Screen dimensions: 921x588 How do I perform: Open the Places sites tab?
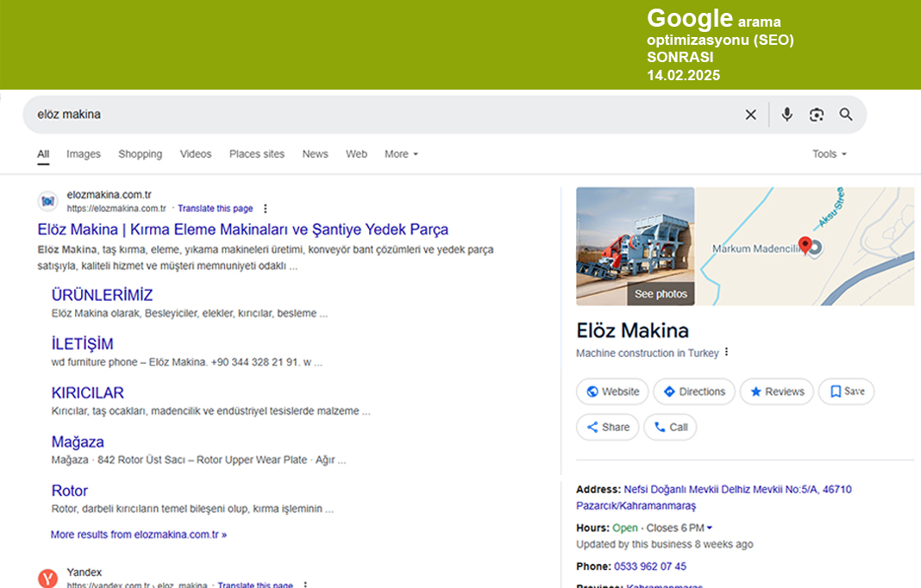tap(257, 154)
